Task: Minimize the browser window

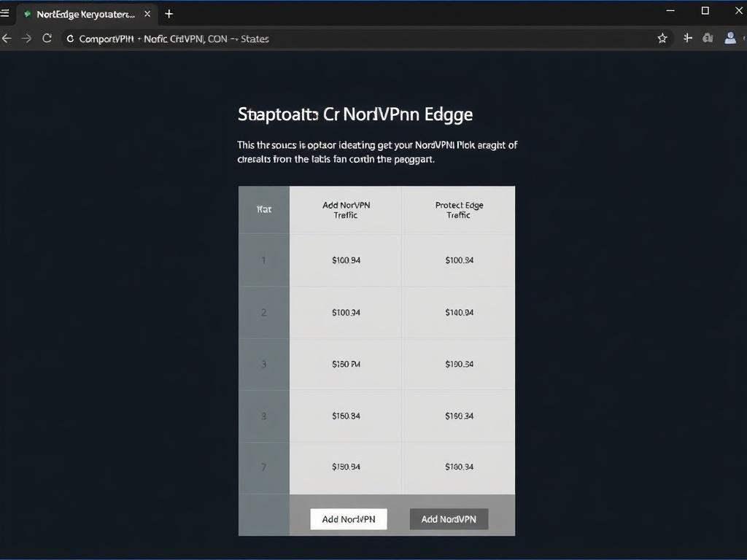Action: [x=670, y=10]
